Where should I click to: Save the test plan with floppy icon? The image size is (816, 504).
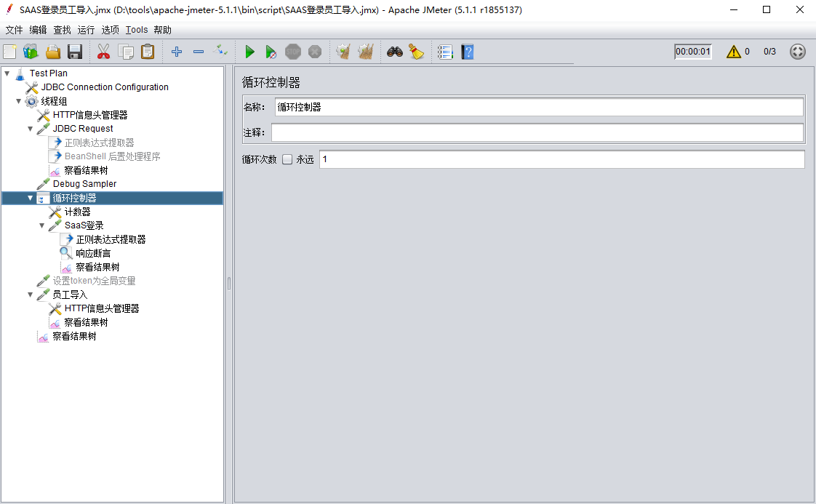[x=75, y=52]
